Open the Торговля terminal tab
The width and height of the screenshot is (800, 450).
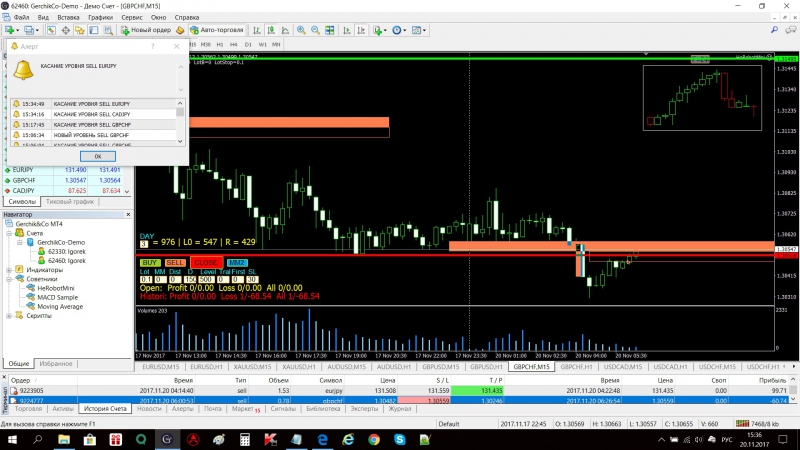[x=28, y=409]
